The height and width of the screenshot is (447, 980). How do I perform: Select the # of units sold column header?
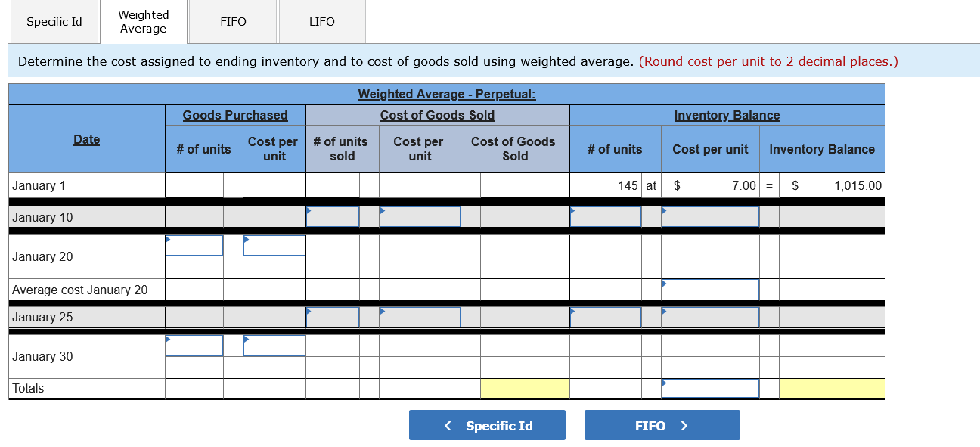[x=341, y=148]
